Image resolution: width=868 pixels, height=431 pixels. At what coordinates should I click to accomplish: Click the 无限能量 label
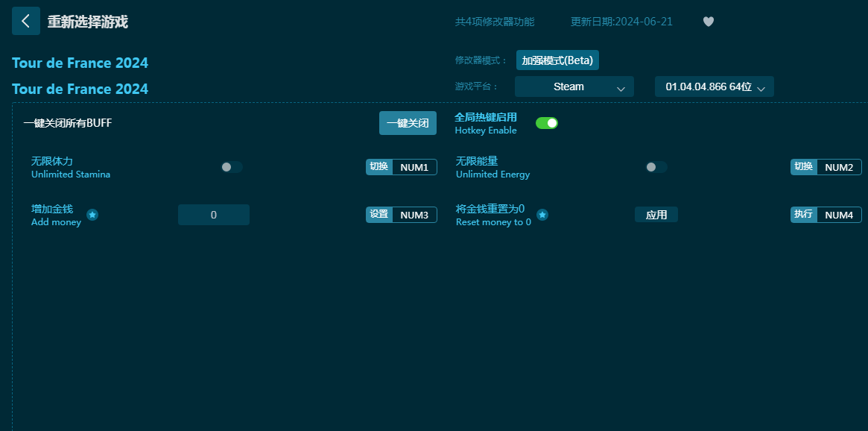[477, 161]
